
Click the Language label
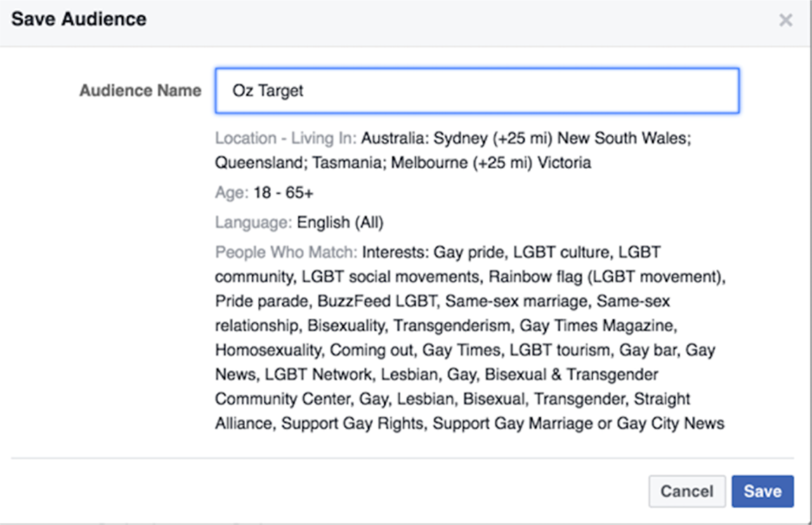pos(254,222)
